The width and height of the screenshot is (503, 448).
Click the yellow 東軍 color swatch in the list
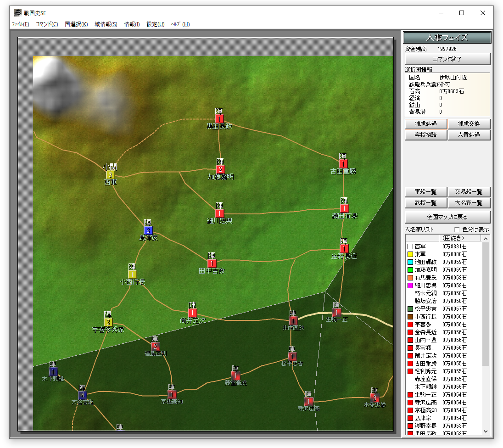[x=410, y=254]
